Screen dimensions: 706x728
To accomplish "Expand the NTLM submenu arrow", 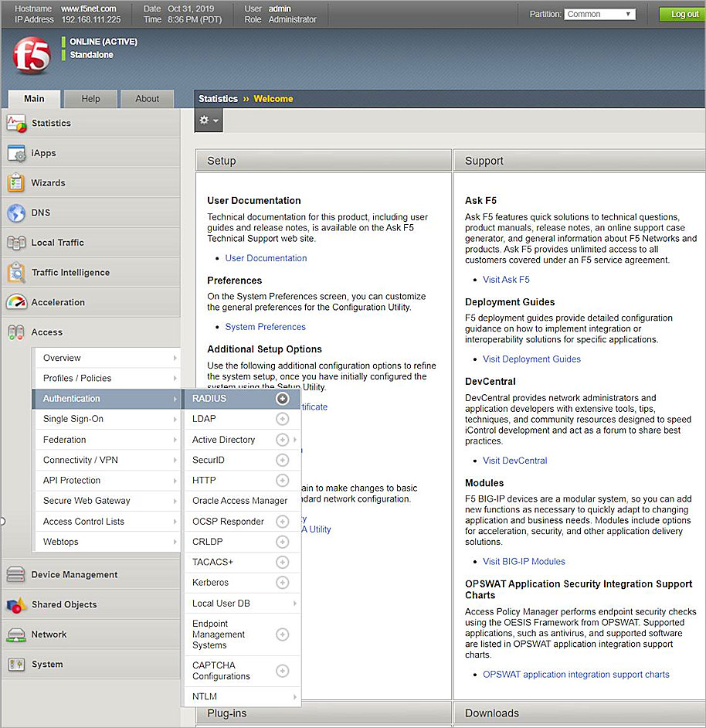I will tap(295, 696).
